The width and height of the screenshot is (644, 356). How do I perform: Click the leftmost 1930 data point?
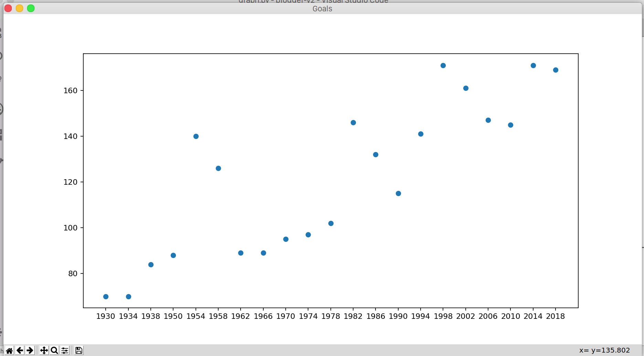coord(105,296)
